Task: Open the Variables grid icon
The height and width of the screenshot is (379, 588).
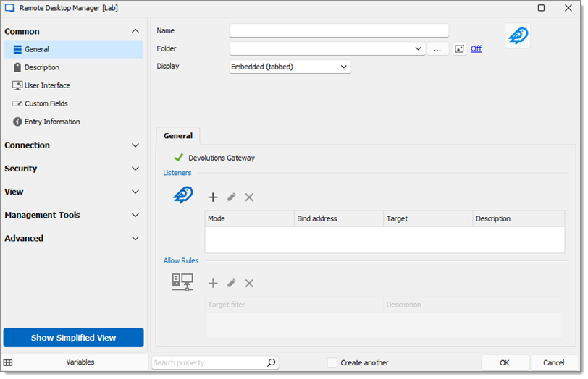Action: [8, 362]
